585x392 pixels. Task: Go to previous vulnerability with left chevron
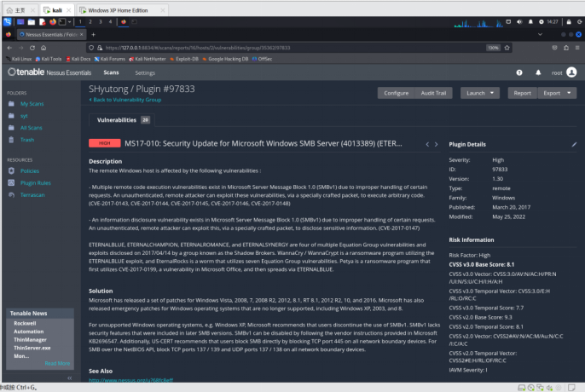(x=427, y=144)
